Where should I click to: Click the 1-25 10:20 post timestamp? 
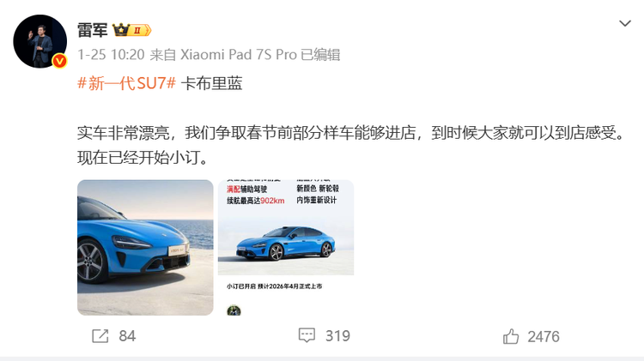tap(111, 55)
